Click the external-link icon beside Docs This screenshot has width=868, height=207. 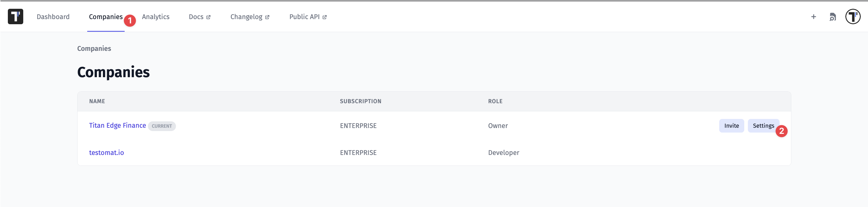209,17
